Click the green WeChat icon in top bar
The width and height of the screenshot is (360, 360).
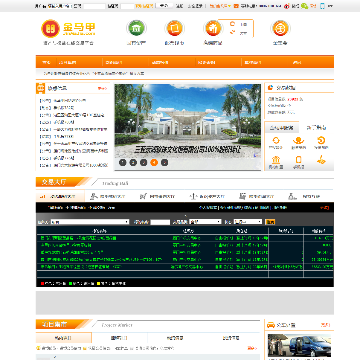pyautogui.click(x=304, y=6)
